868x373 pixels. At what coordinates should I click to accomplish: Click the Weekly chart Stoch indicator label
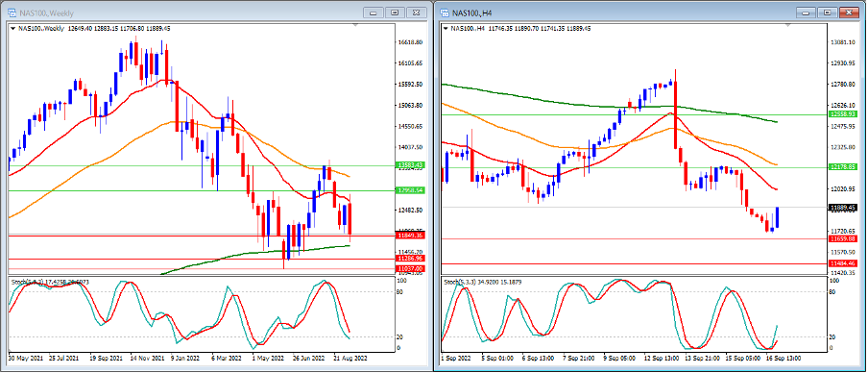[50, 282]
